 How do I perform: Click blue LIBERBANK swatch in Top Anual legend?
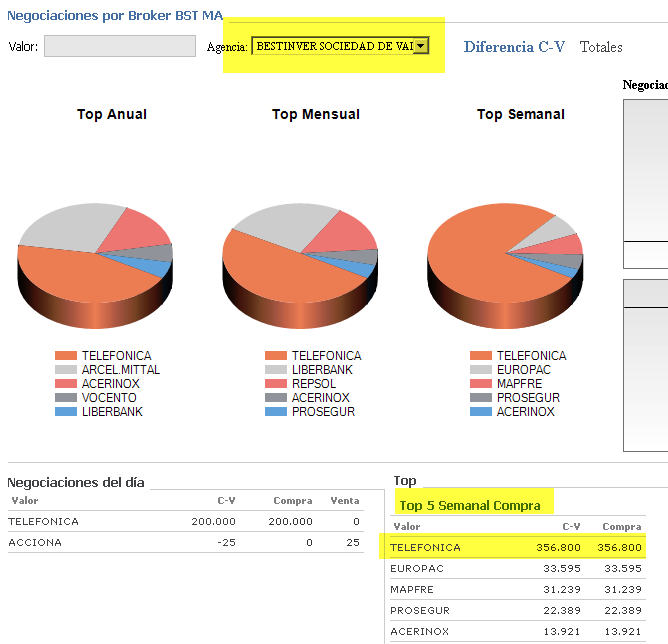tap(66, 412)
